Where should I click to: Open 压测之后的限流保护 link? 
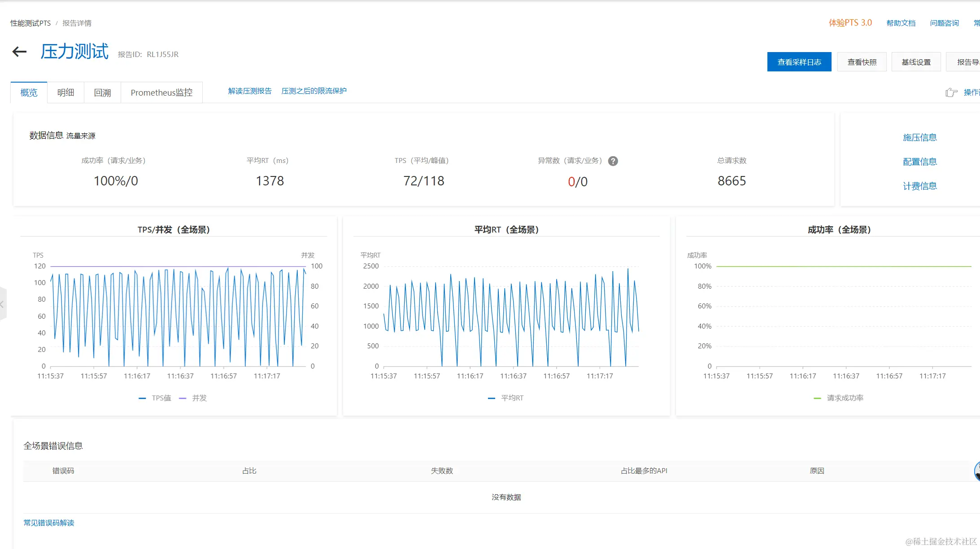(314, 91)
